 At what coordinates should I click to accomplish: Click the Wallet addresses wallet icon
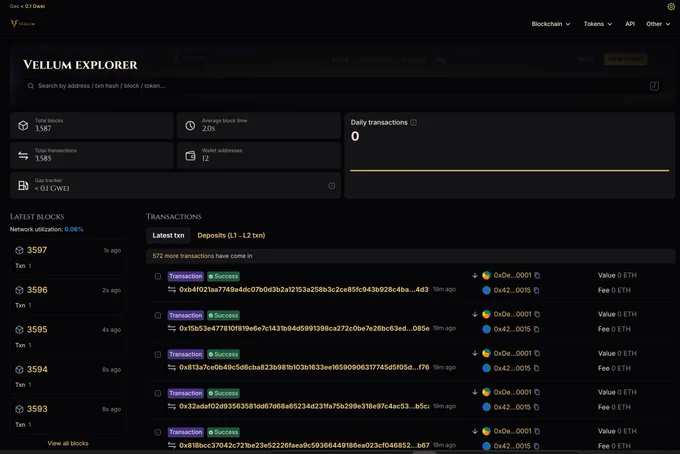190,156
